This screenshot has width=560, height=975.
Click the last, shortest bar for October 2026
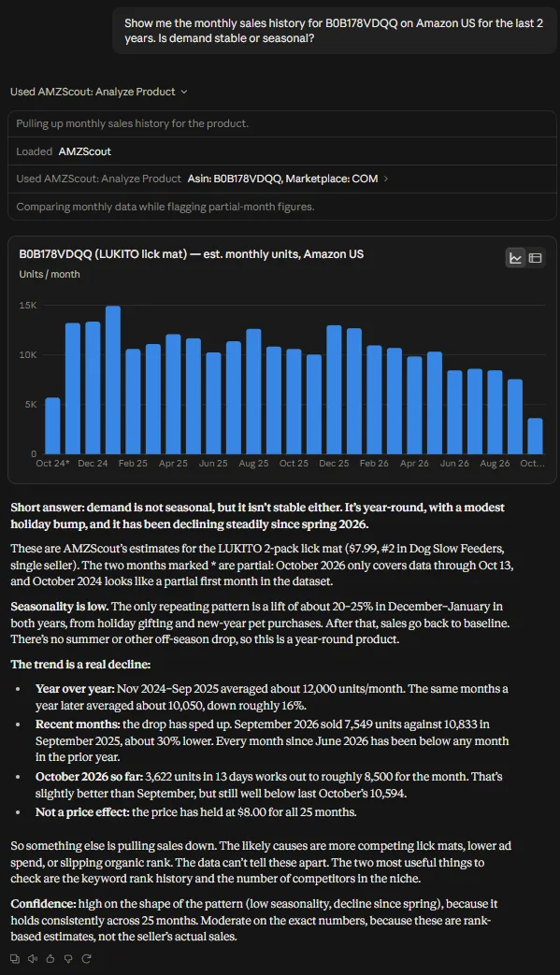(535, 436)
